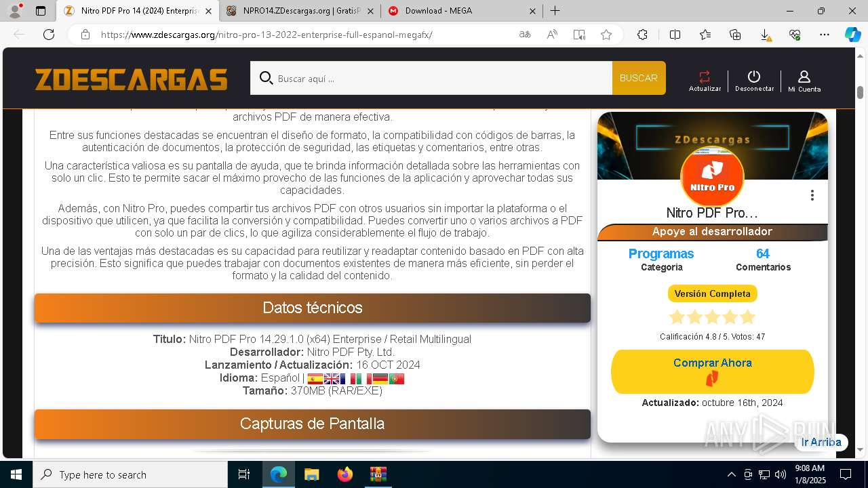Click the read aloud icon
868x488 pixels.
click(552, 35)
